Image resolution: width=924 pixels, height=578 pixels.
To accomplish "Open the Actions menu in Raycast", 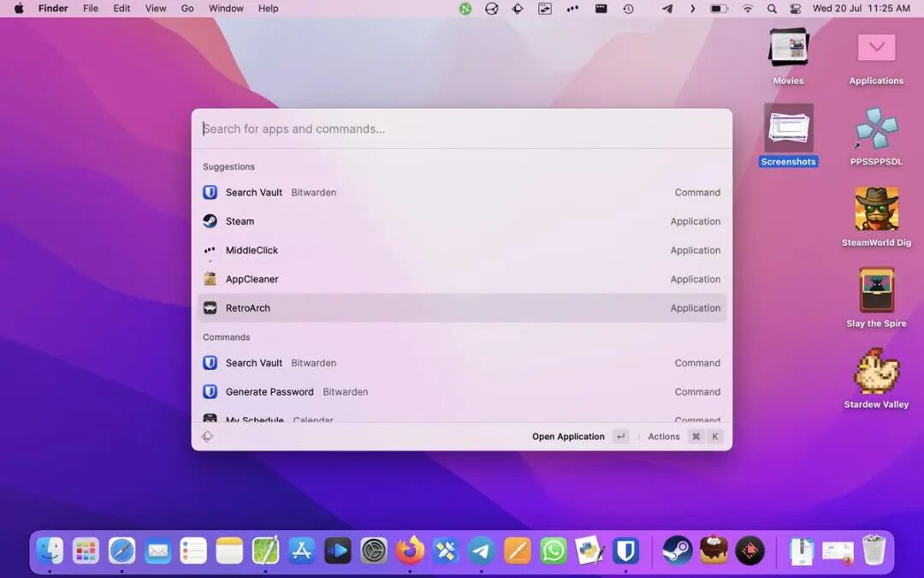I will point(664,437).
